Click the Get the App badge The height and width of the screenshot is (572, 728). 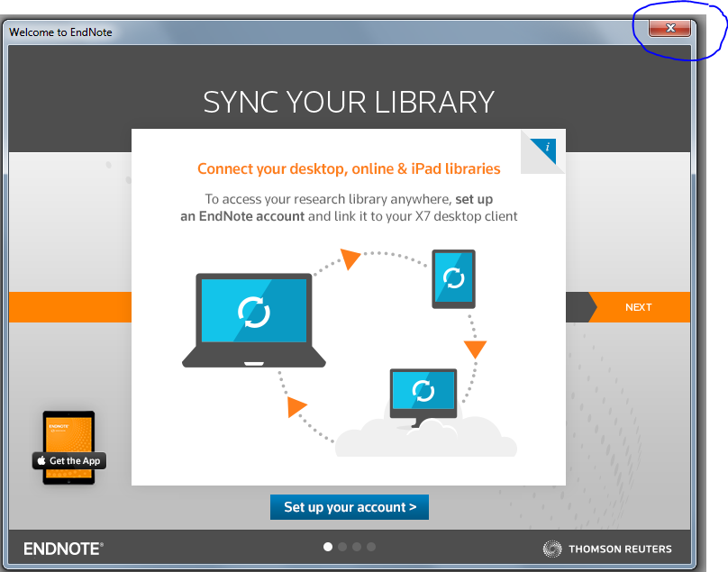coord(68,460)
